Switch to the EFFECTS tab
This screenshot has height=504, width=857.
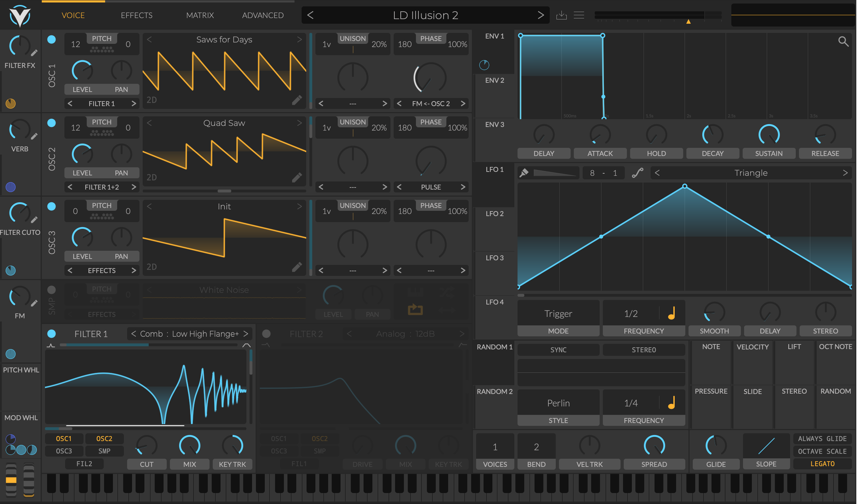coord(137,15)
